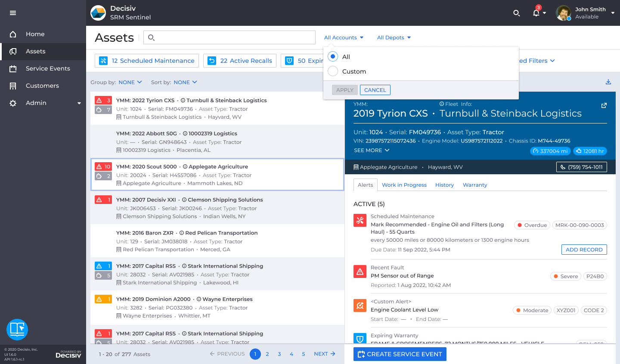620x364 pixels.
Task: Click the P24B0 fault code tag
Action: pos(595,276)
